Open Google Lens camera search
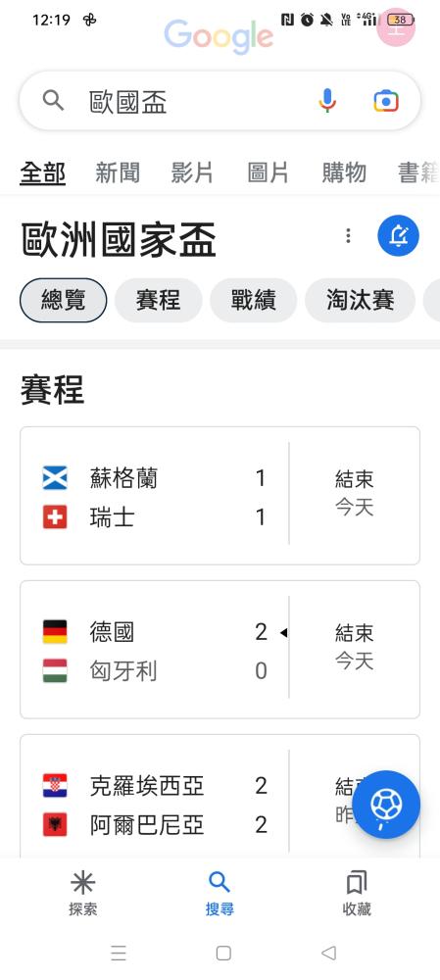The width and height of the screenshot is (440, 980). pos(386,101)
